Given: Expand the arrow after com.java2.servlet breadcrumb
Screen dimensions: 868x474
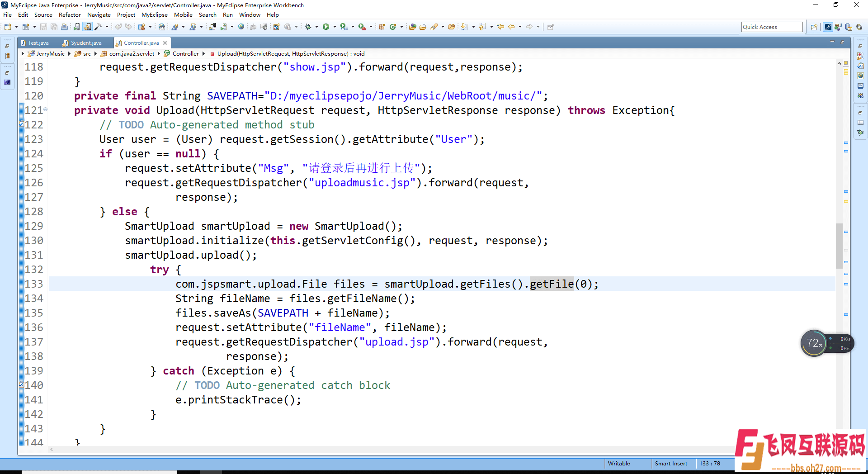Looking at the screenshot, I should 159,54.
